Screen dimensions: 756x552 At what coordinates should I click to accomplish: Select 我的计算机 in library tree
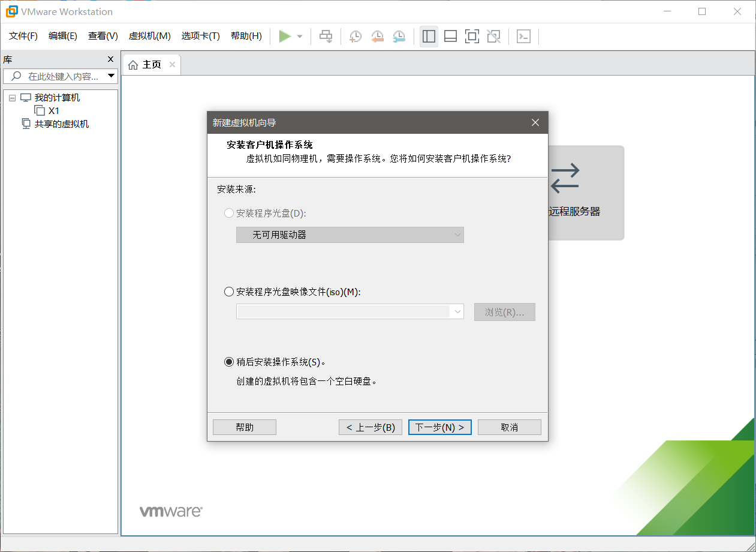(x=57, y=98)
